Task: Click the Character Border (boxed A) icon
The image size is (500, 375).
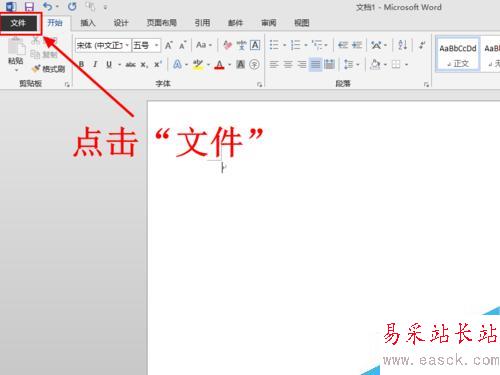Action: coord(255,45)
